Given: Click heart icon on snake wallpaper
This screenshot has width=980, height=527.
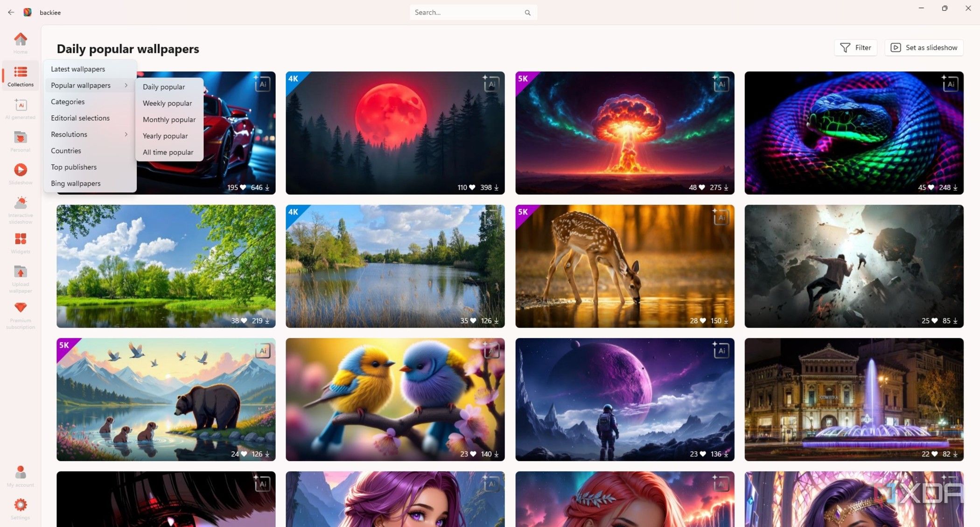Looking at the screenshot, I should (931, 187).
